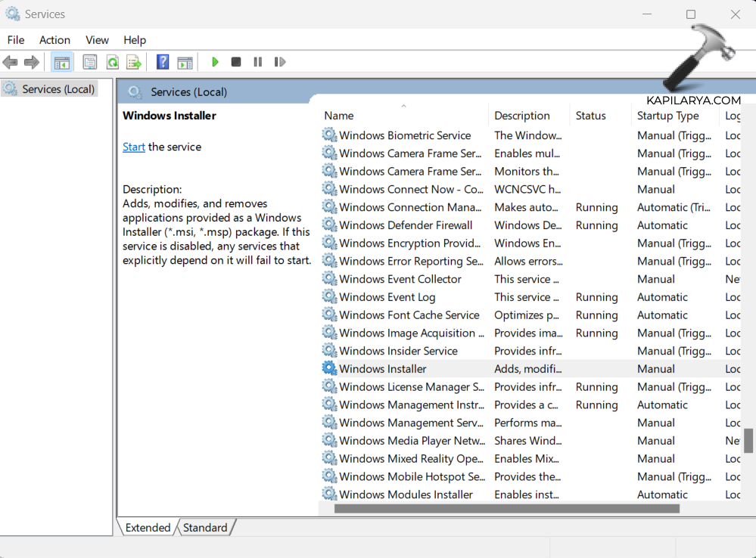Toggle the Show/Hide Action Pane icon
The width and height of the screenshot is (756, 558).
(185, 62)
